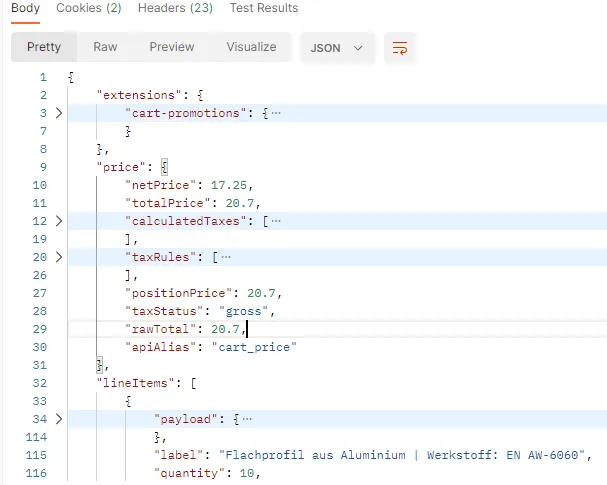607x485 pixels.
Task: Open the Body response tab
Action: pyautogui.click(x=25, y=8)
